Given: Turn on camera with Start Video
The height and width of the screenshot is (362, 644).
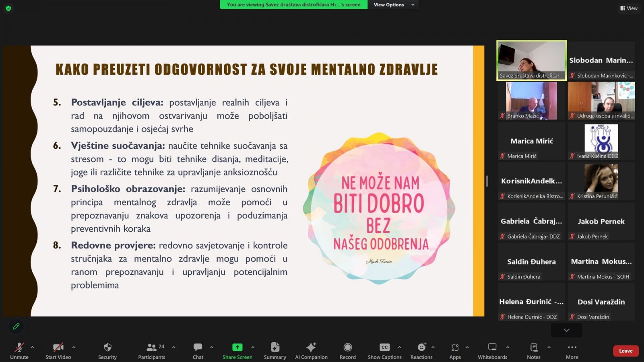Looking at the screenshot, I should tap(58, 348).
